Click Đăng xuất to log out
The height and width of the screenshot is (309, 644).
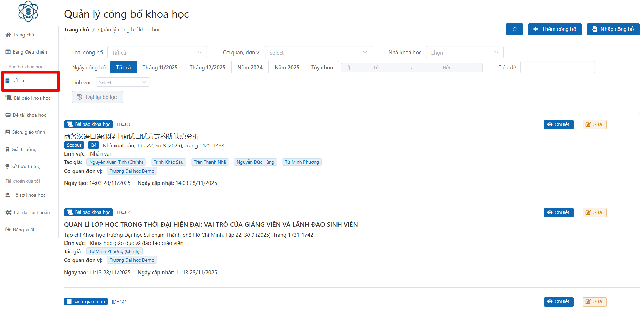[23, 230]
